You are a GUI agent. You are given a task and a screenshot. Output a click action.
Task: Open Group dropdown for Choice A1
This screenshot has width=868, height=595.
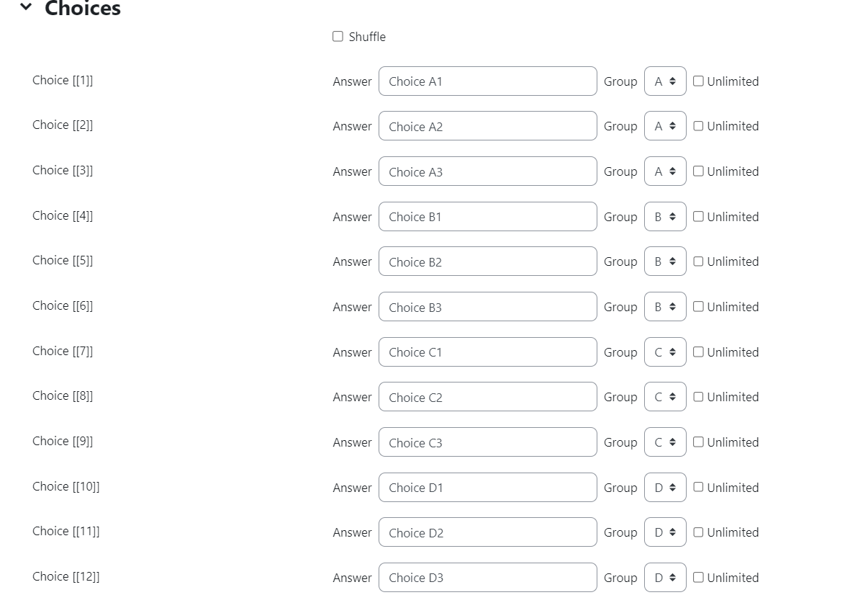pos(665,81)
